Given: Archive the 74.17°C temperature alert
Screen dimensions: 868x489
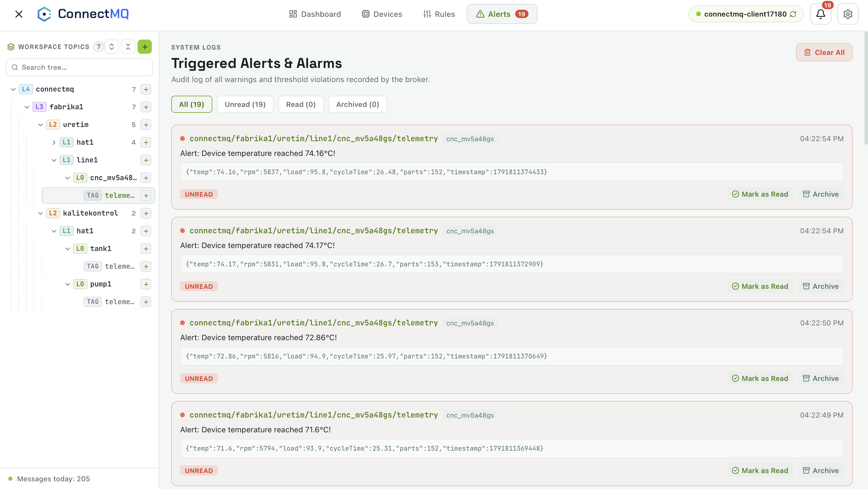Looking at the screenshot, I should point(820,286).
